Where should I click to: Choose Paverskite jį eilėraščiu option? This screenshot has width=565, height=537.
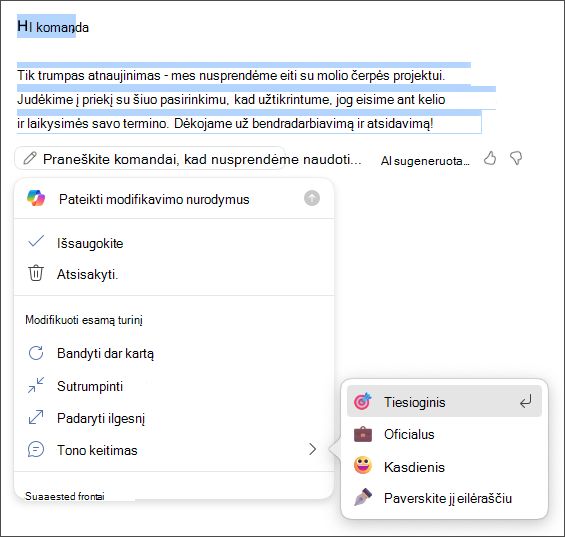tap(444, 498)
